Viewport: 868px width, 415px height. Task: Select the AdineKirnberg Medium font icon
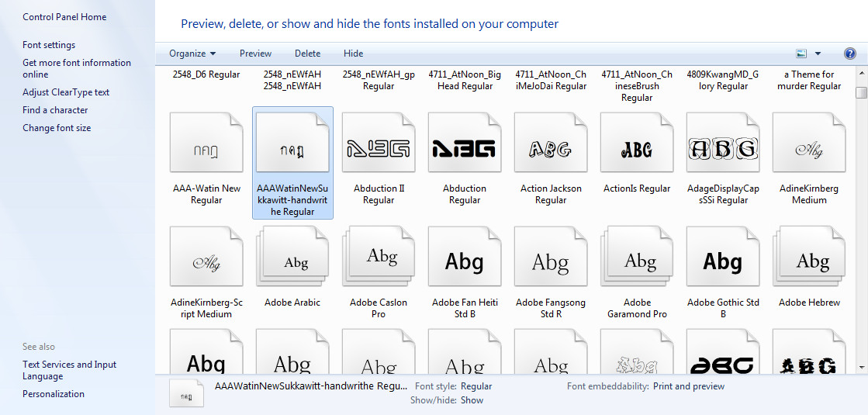click(x=809, y=143)
